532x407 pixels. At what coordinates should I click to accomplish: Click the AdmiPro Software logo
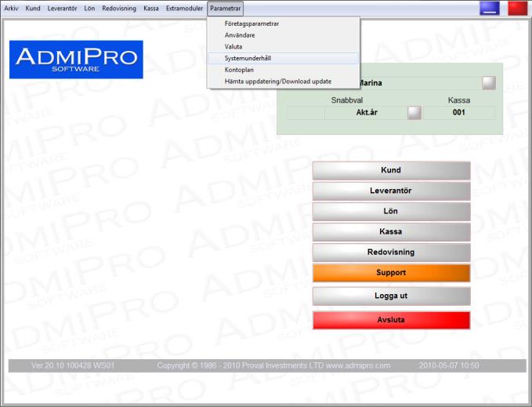(x=76, y=60)
